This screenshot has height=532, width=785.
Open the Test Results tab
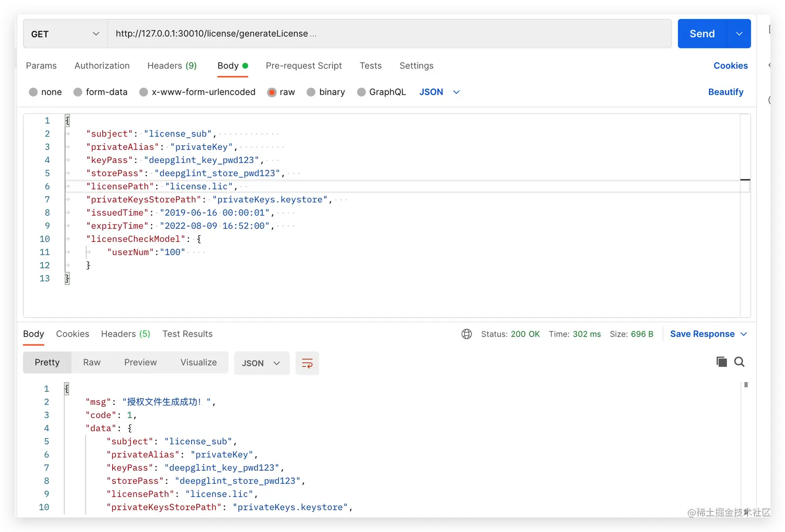(x=187, y=334)
